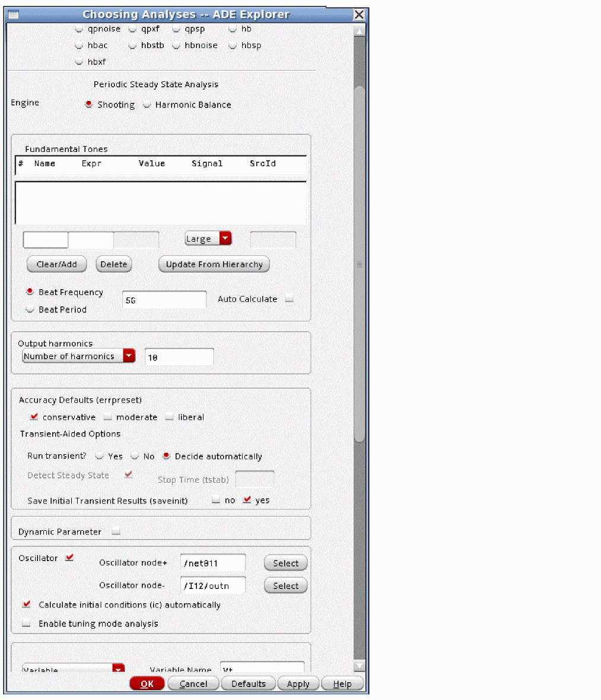
Task: Select Decide automatically for run transient
Action: (x=167, y=456)
